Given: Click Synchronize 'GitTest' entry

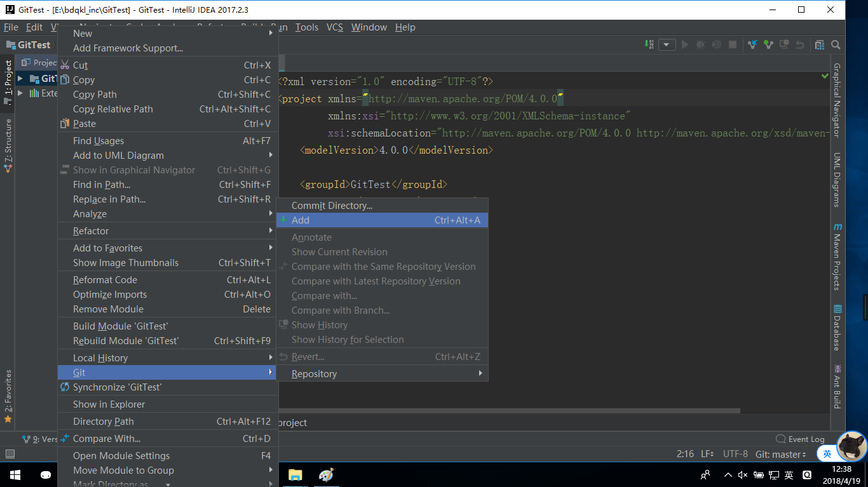Looking at the screenshot, I should pos(168,387).
